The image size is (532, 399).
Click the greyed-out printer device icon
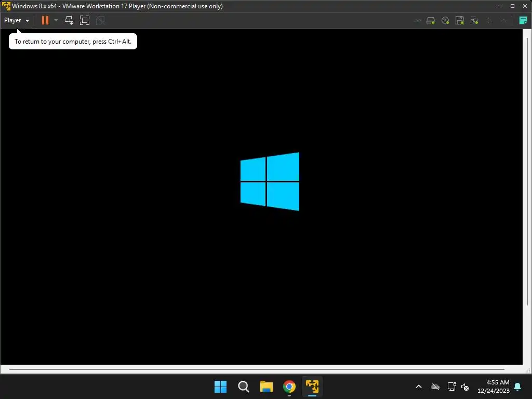pyautogui.click(x=503, y=21)
